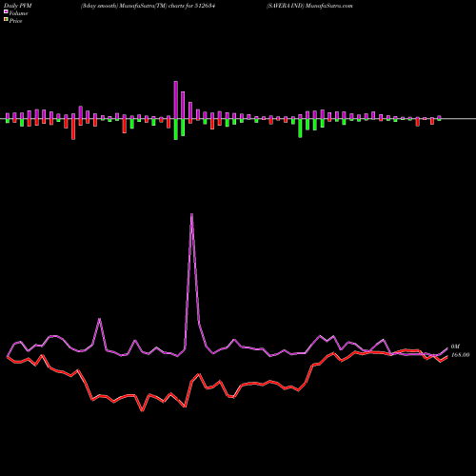
Task: Click the lowest dip of the red price line
Action: click(x=143, y=410)
